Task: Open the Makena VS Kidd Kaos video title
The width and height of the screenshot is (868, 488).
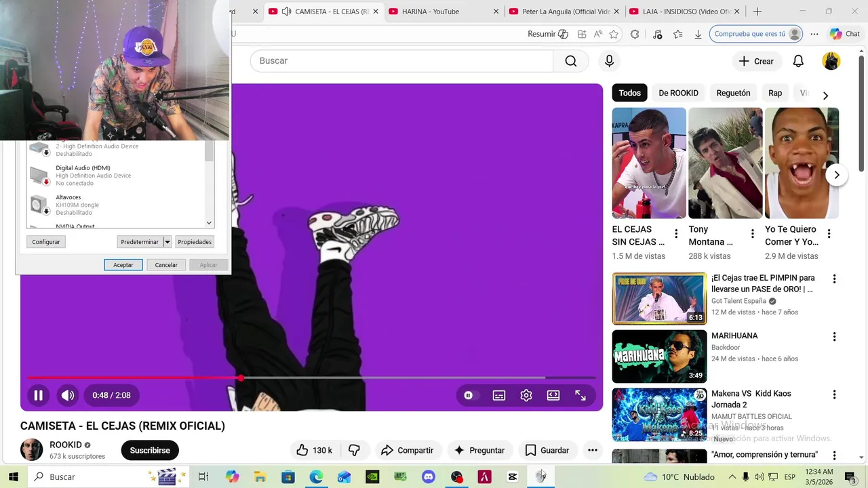Action: pyautogui.click(x=751, y=399)
